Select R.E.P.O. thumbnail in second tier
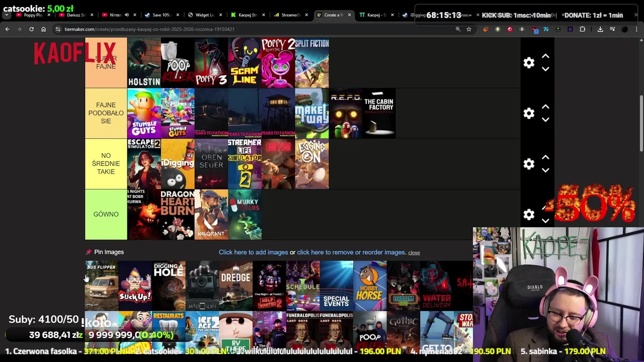This screenshot has height=362, width=644. click(x=345, y=113)
